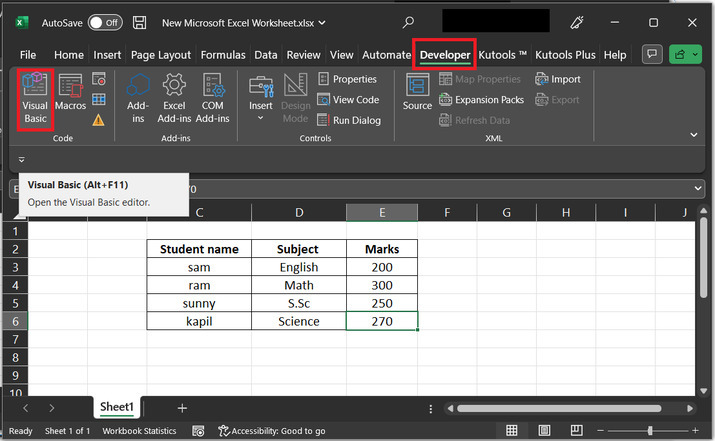Image resolution: width=715 pixels, height=441 pixels.
Task: Select the Sheet1 tab
Action: [117, 408]
